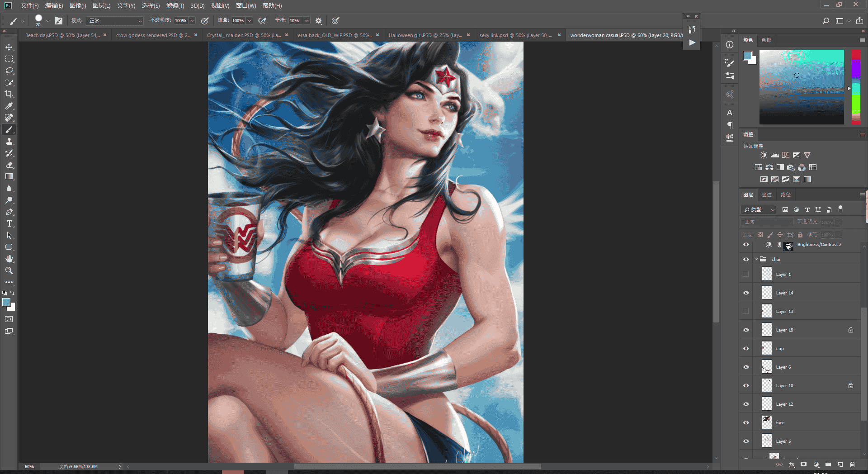Select the Lasso tool
This screenshot has width=868, height=474.
tap(9, 71)
